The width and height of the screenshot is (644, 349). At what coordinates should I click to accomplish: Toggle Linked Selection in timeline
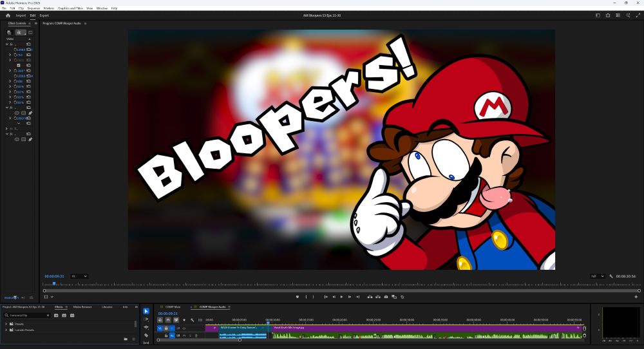[x=176, y=320]
